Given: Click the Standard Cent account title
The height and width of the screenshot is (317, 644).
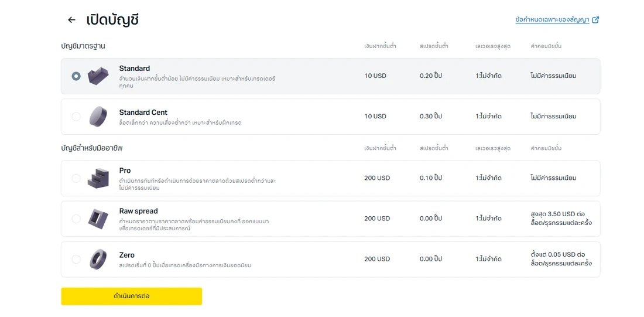Looking at the screenshot, I should coord(143,113).
